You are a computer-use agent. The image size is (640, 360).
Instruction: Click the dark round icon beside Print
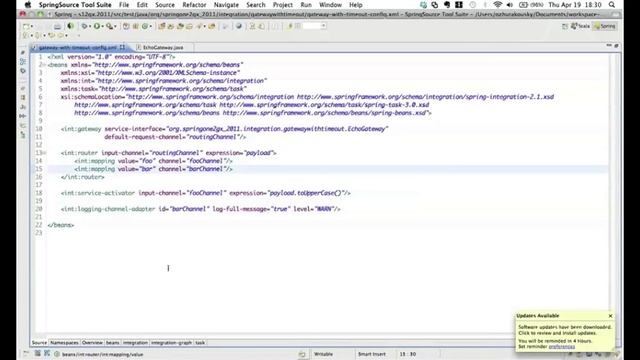(71, 26)
